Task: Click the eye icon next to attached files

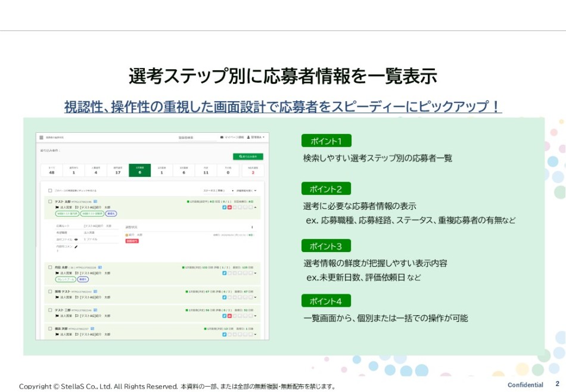Action: point(76,239)
